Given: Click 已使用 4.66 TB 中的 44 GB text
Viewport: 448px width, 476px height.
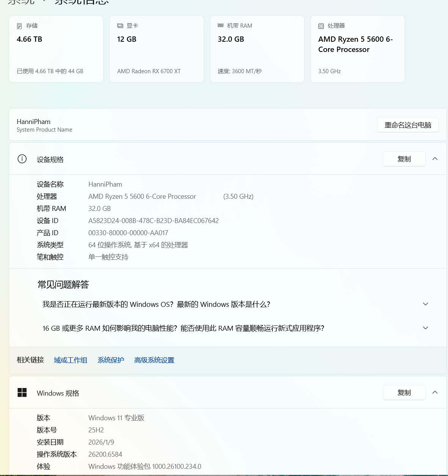Looking at the screenshot, I should click(50, 71).
